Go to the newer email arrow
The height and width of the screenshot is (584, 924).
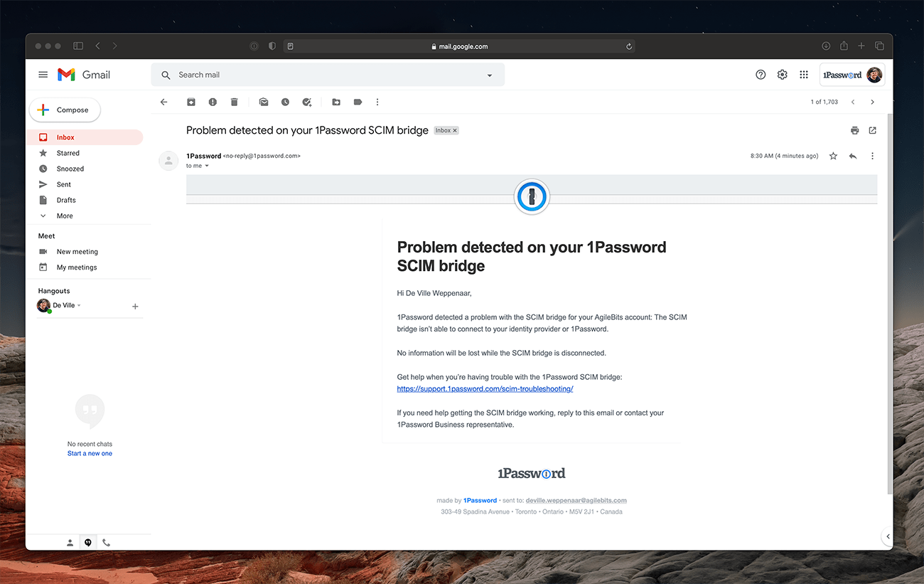(853, 102)
